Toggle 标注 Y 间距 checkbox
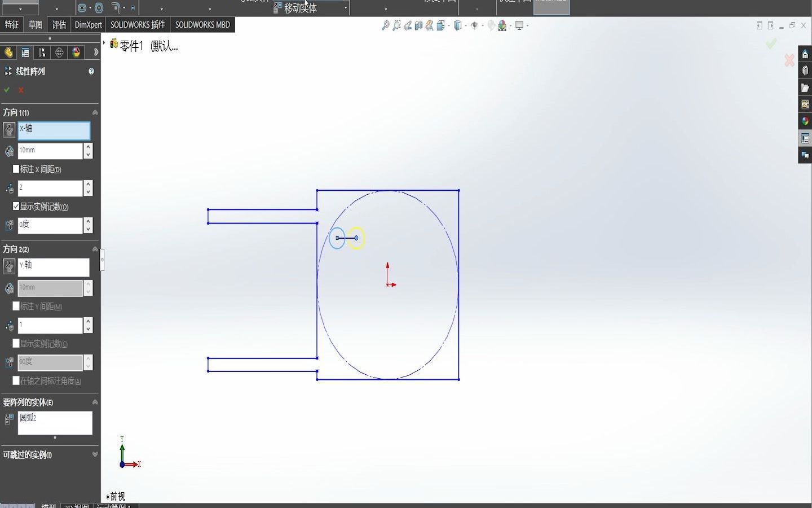Screen dimensions: 812x508 [x=16, y=306]
